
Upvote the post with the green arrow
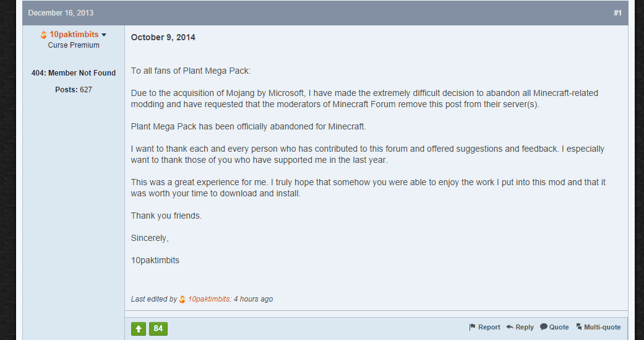coord(139,328)
